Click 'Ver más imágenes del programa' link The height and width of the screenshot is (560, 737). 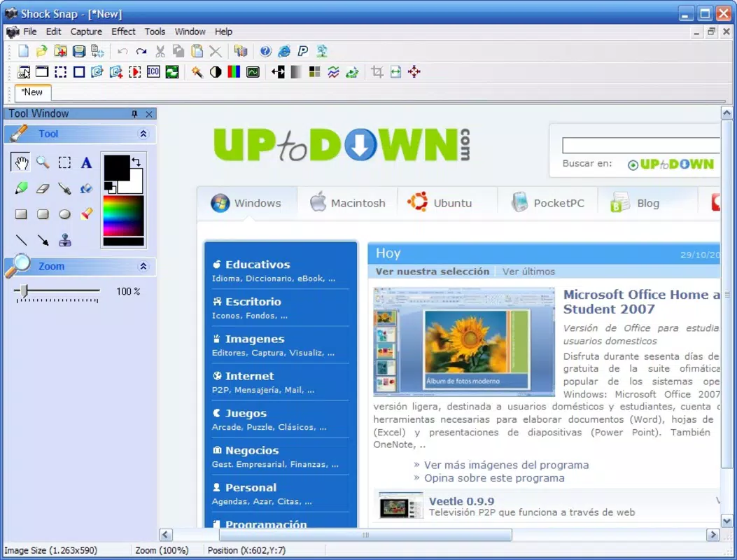[506, 465]
